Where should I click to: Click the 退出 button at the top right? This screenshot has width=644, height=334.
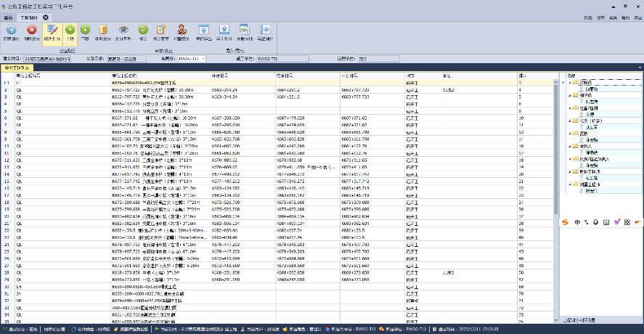click(637, 16)
